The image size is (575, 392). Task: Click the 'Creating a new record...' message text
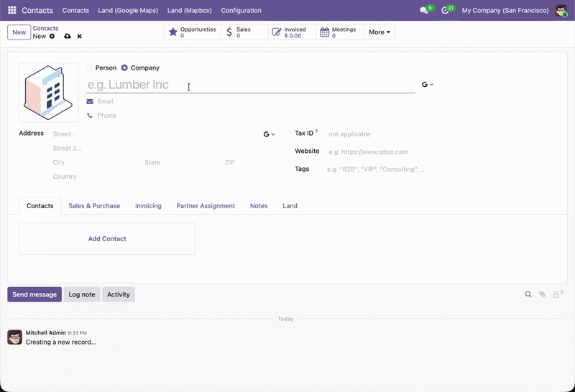[x=61, y=342]
